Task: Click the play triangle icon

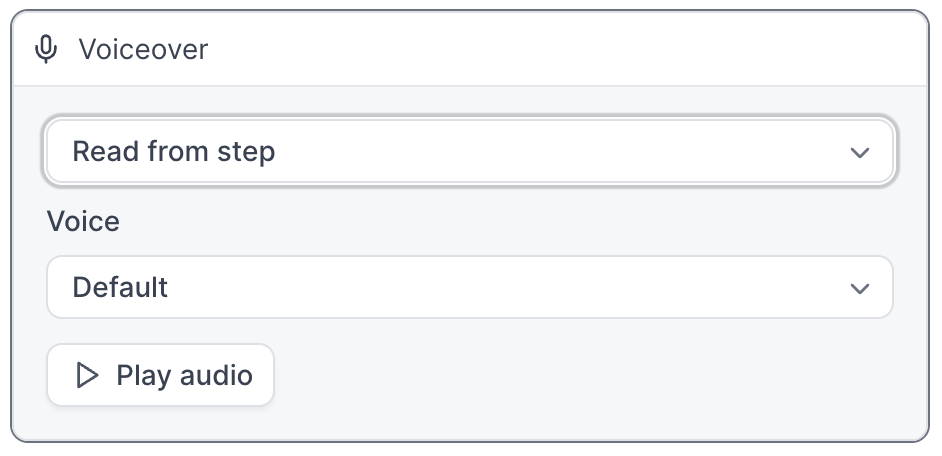Action: coord(87,375)
